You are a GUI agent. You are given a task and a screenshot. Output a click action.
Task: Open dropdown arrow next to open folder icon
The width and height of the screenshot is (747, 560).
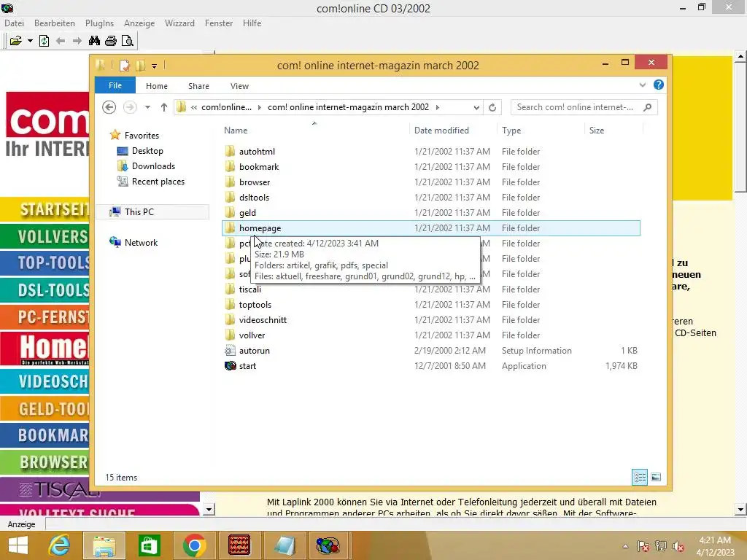point(30,41)
